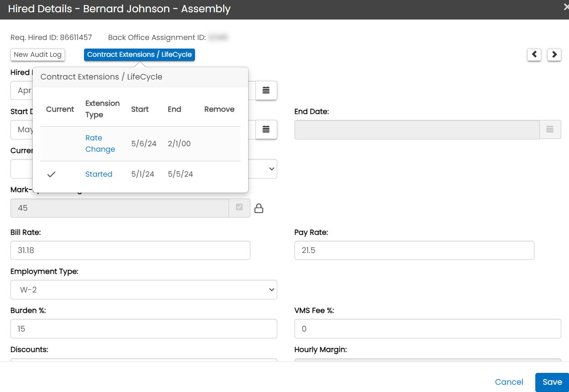Click the Mark-up padlock icon
Image resolution: width=569 pixels, height=392 pixels.
click(x=259, y=208)
